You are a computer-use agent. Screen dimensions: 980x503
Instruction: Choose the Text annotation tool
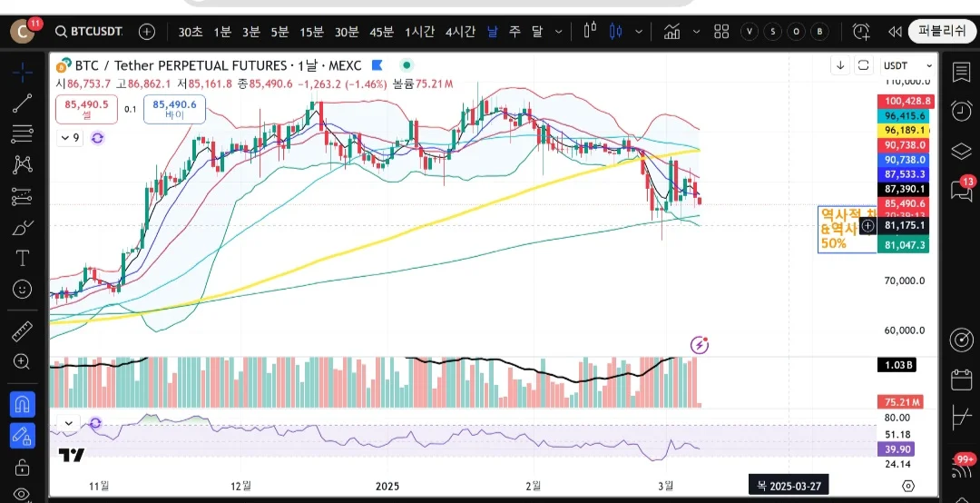click(23, 258)
